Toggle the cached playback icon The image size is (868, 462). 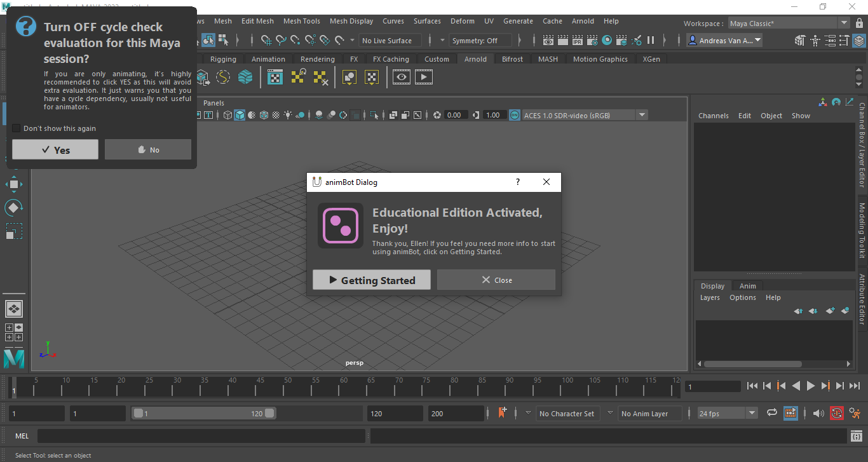pos(790,413)
